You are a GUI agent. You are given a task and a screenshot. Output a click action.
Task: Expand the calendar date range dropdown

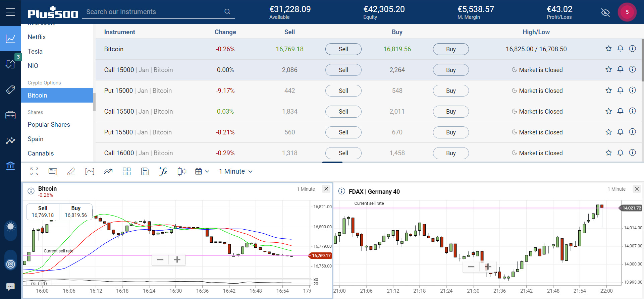(202, 171)
